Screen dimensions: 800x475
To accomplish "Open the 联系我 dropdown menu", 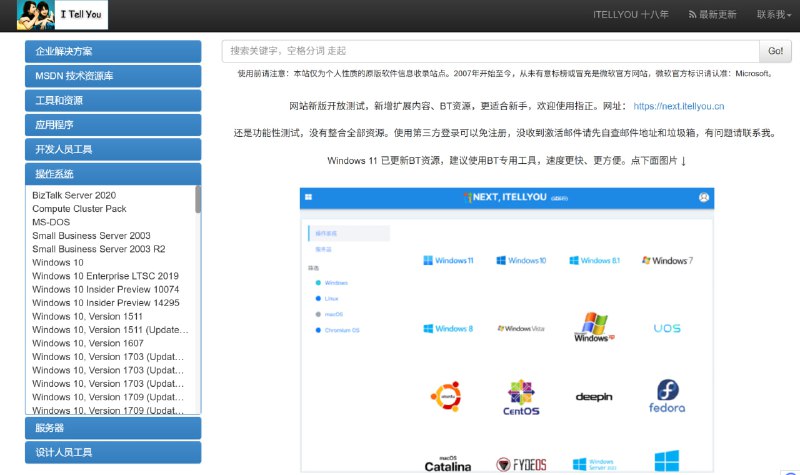I will [x=776, y=15].
